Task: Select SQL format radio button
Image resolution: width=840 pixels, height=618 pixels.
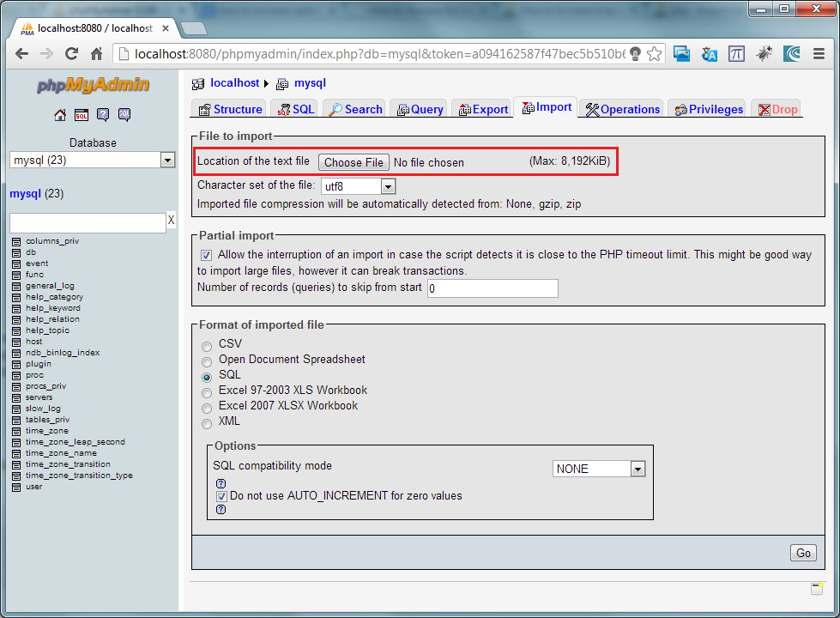Action: [207, 378]
